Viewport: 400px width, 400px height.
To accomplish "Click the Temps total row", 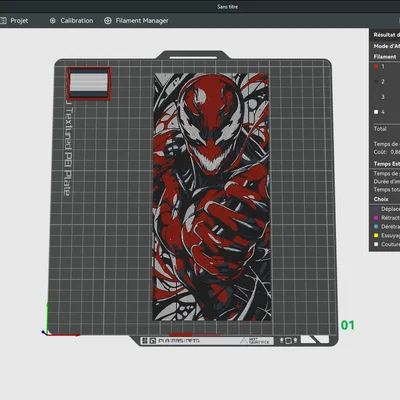I will [387, 190].
